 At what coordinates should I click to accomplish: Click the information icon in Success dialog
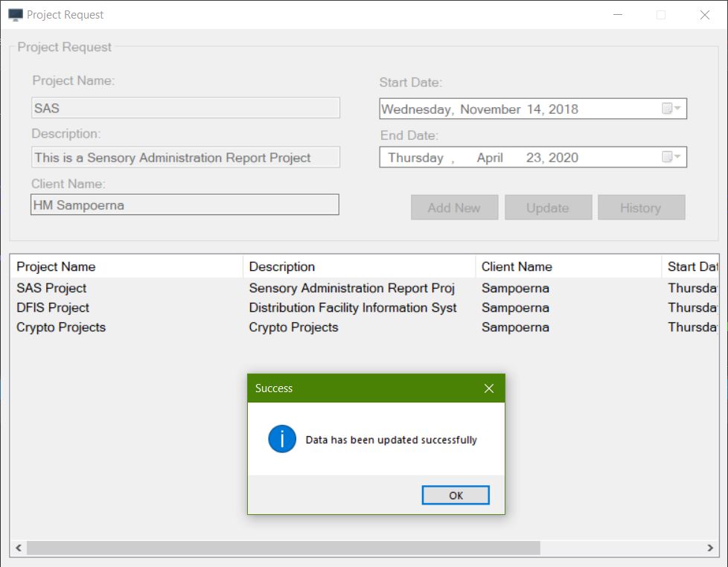pos(281,438)
